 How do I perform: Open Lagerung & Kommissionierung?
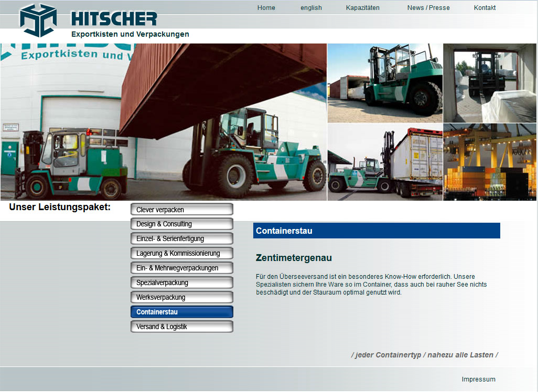182,254
